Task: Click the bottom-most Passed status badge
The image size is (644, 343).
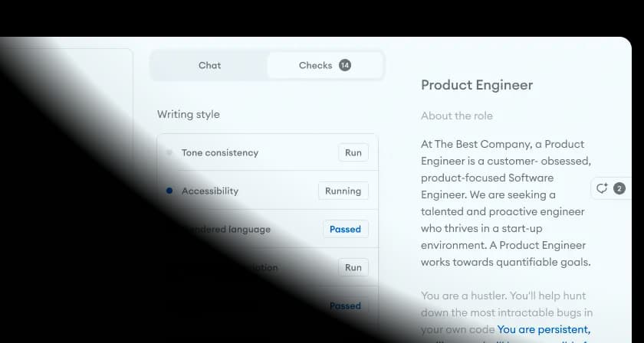Action: click(x=345, y=305)
